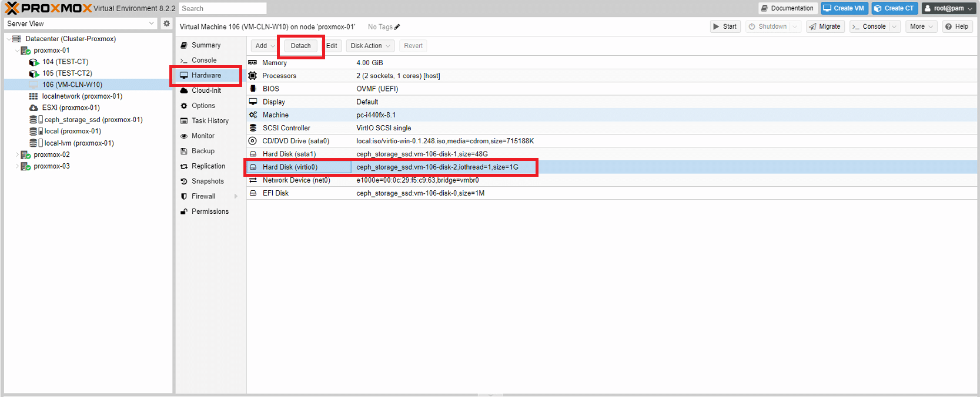Click the Migrate button
Screen dimensions: 980x397
click(x=825, y=26)
